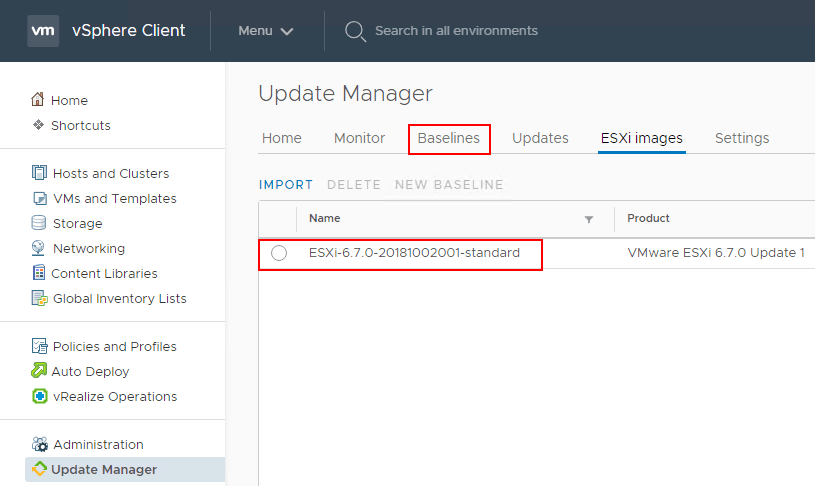Open Auto Deploy from sidebar
The width and height of the screenshot is (815, 486).
pos(90,372)
